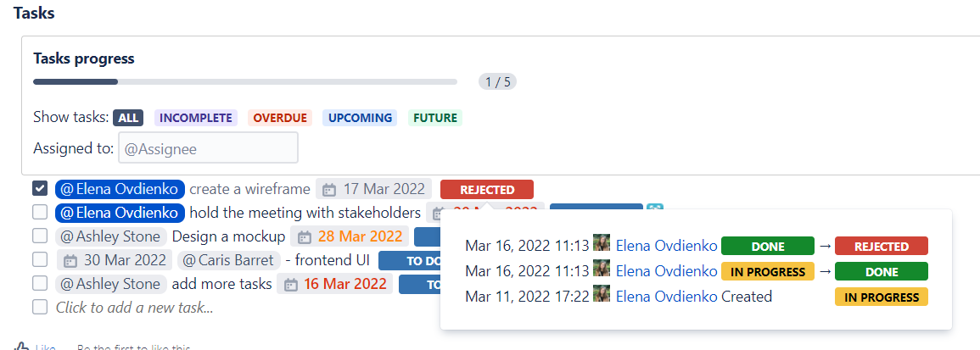Click the calendar icon before 30 Mar 2022
Viewport: 980px width, 350px height.
coord(71,260)
